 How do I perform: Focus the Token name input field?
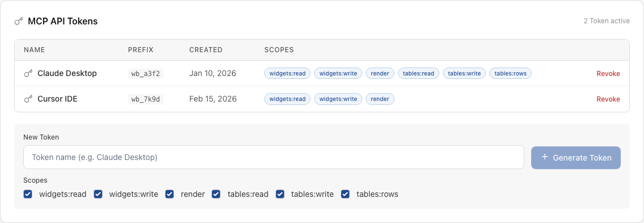click(274, 157)
